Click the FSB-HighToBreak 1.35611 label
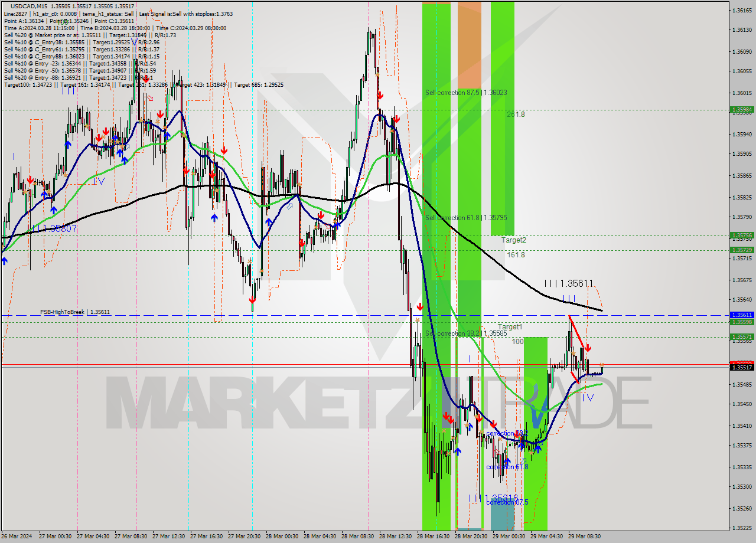Viewport: 756px width, 543px height. 75,312
